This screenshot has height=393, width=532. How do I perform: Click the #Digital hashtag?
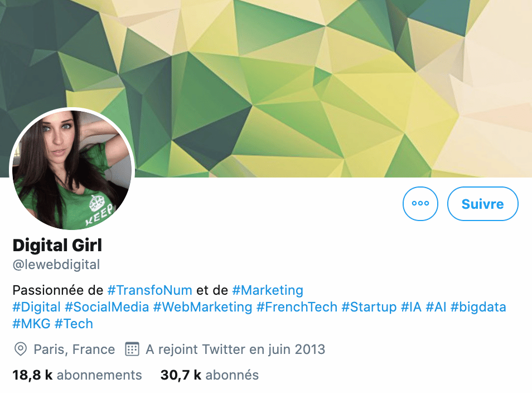[36, 307]
